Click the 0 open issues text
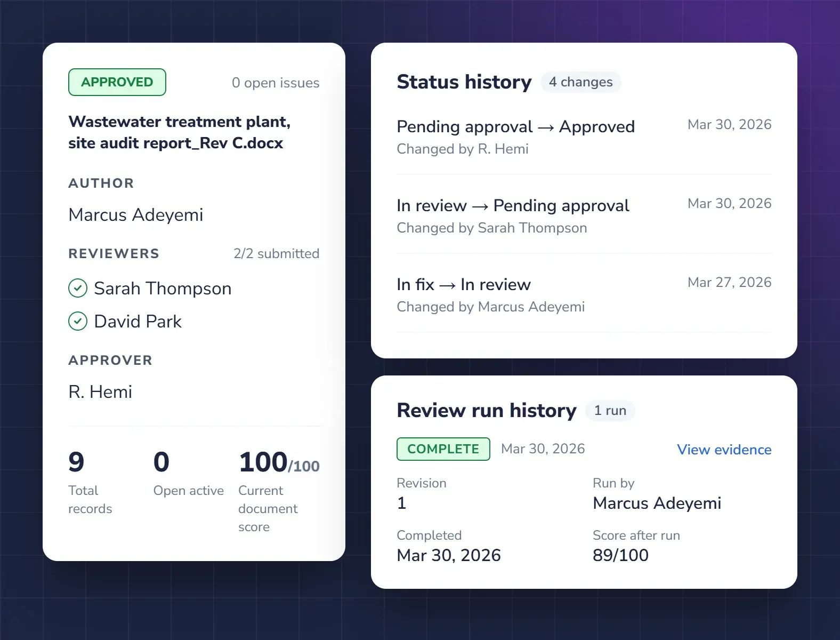 pos(276,83)
